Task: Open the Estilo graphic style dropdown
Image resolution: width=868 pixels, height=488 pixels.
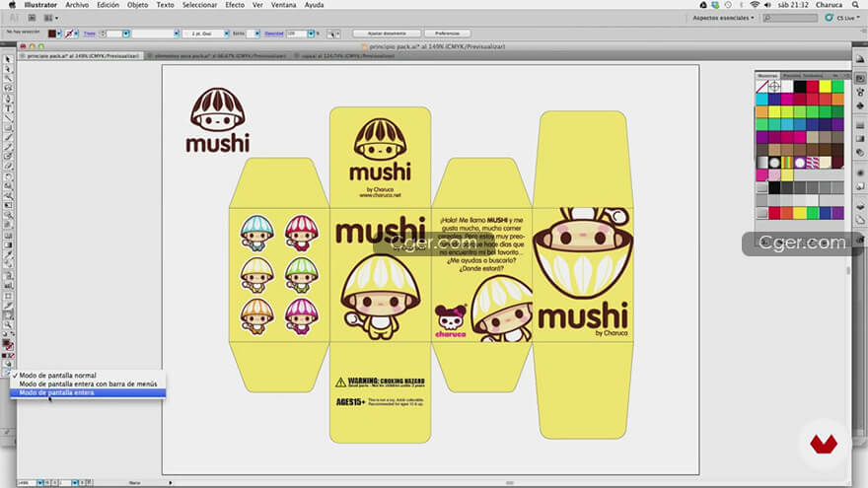Action: point(256,34)
